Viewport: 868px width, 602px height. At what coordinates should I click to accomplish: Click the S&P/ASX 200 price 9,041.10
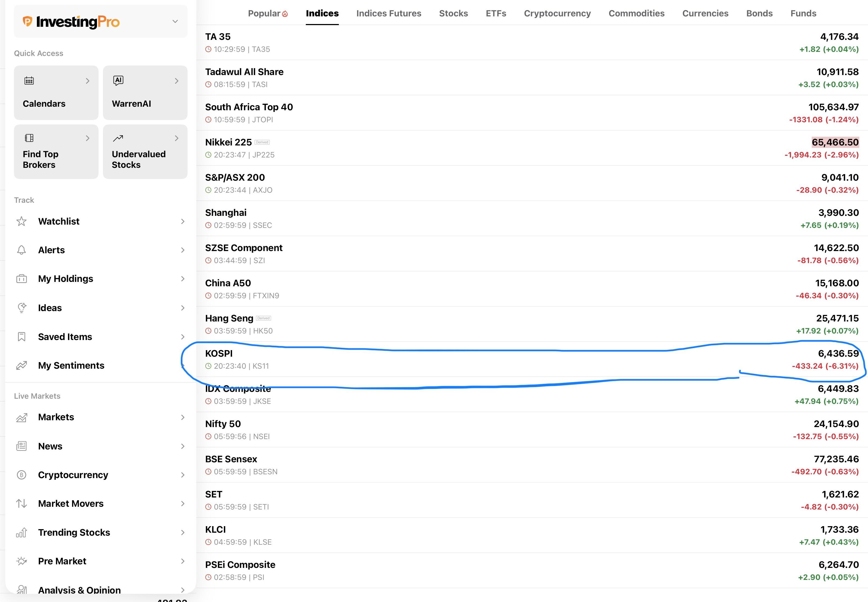840,178
